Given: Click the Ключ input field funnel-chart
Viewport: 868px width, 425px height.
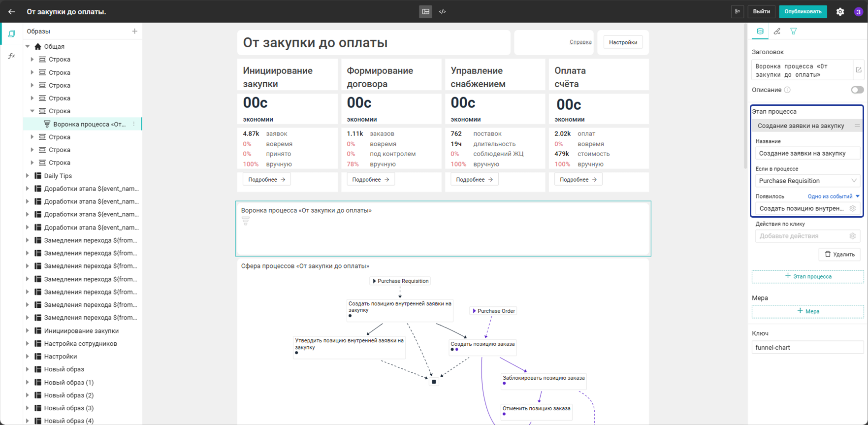Looking at the screenshot, I should tap(808, 347).
